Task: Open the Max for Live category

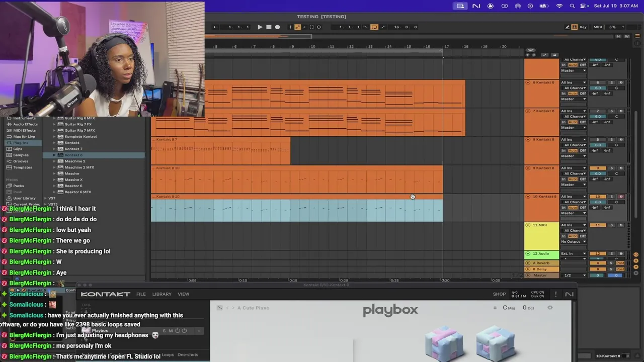Action: click(x=24, y=136)
